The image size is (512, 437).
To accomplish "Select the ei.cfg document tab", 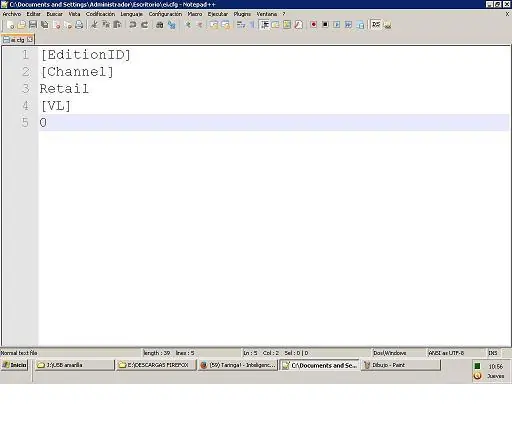I will pos(17,40).
